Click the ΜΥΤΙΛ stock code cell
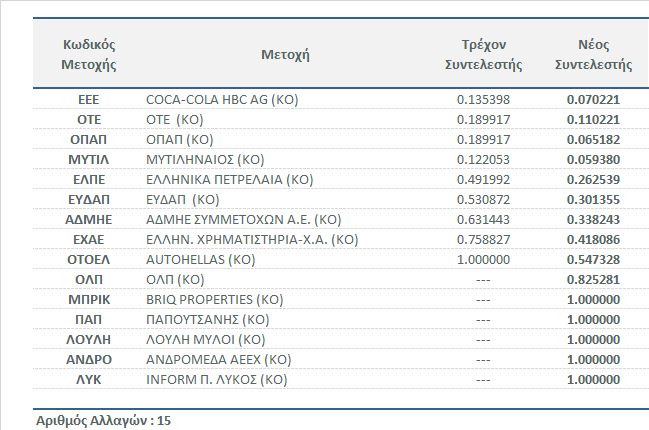 (x=90, y=160)
